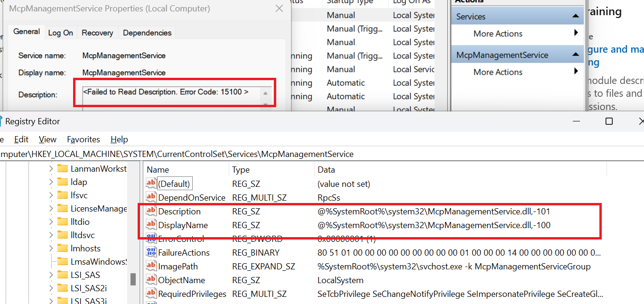Open the Favorites menu in Registry Editor
The width and height of the screenshot is (644, 304).
coord(84,139)
